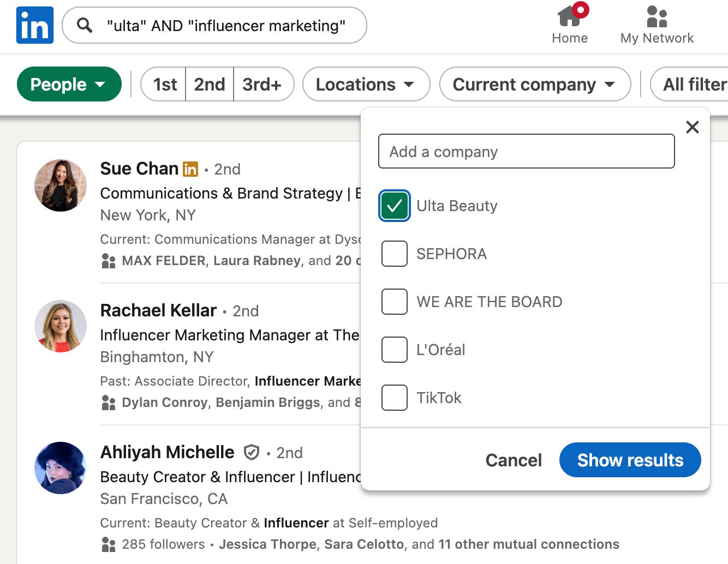Viewport: 728px width, 564px height.
Task: Toggle the 1st connections filter
Action: pyautogui.click(x=164, y=84)
